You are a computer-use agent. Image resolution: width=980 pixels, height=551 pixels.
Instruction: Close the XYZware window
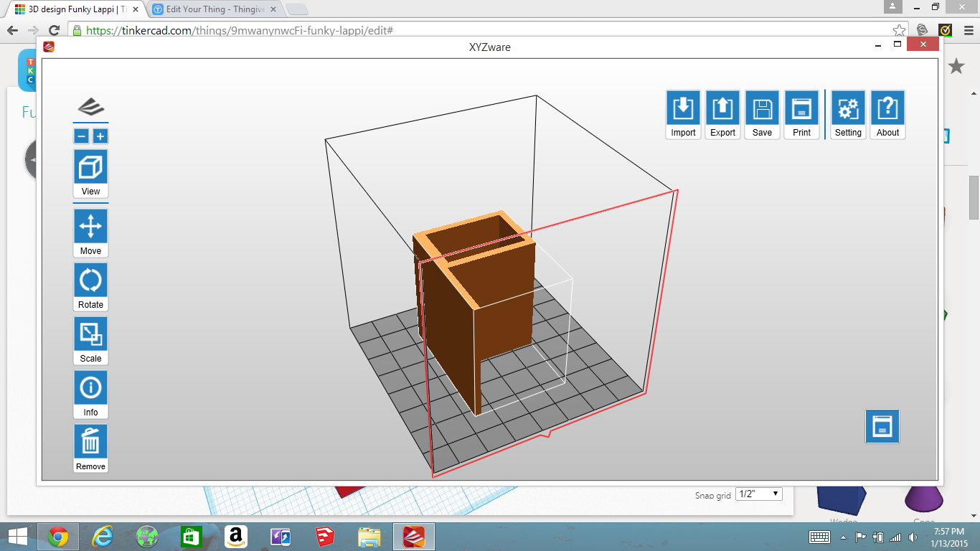click(922, 44)
